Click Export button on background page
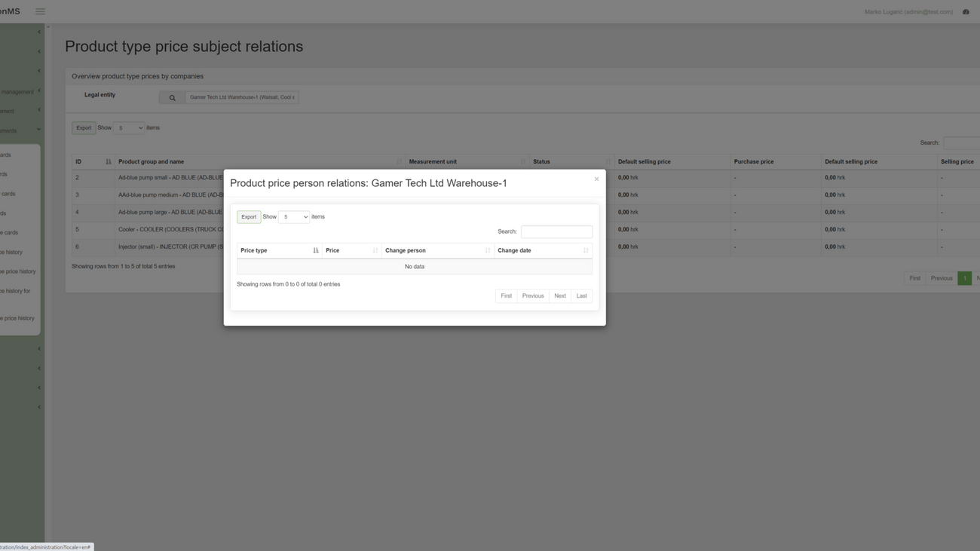Viewport: 980px width, 551px height. [84, 128]
